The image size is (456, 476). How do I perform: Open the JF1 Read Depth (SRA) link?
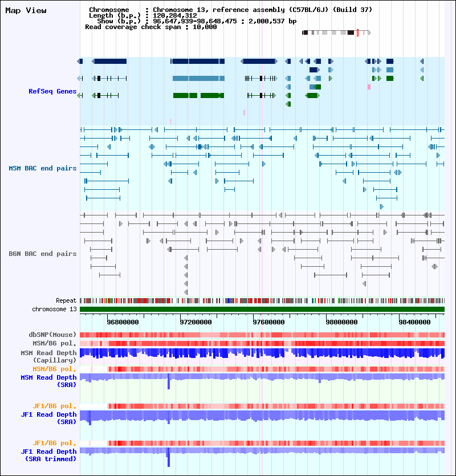[x=48, y=418]
